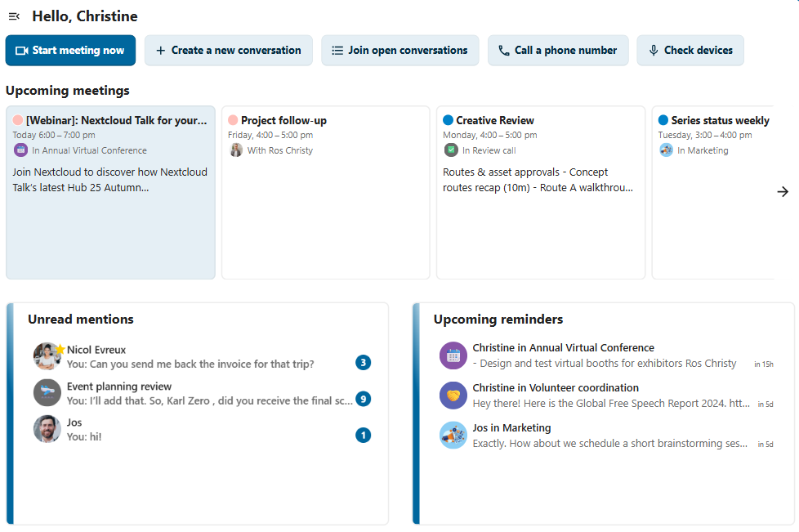This screenshot has width=799, height=532.
Task: Open Nicol Evreux unread mention
Action: pos(190,356)
